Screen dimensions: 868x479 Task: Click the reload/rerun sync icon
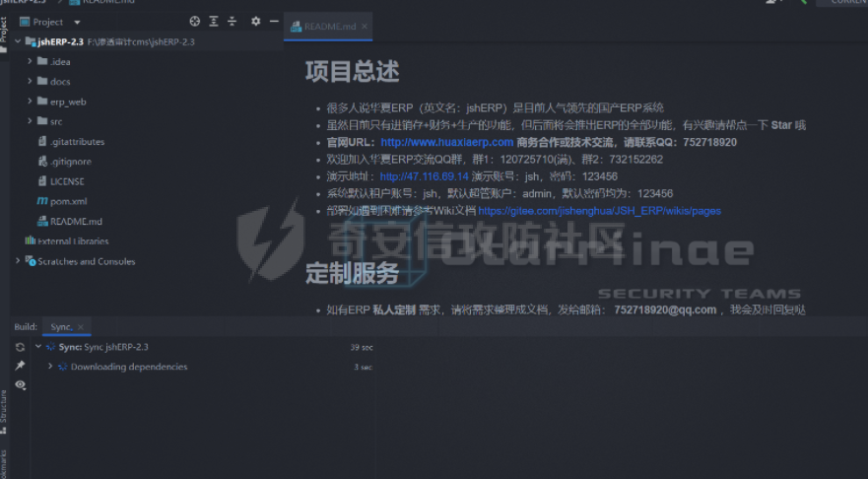click(x=21, y=347)
